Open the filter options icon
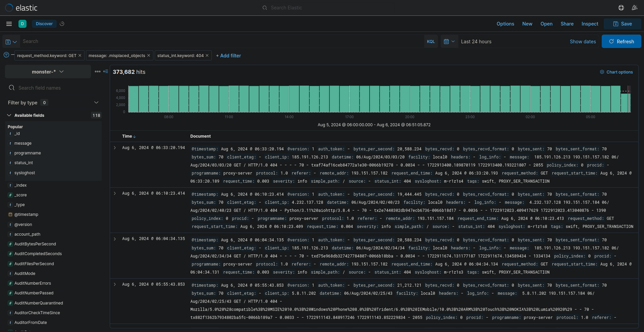 (x=6, y=55)
